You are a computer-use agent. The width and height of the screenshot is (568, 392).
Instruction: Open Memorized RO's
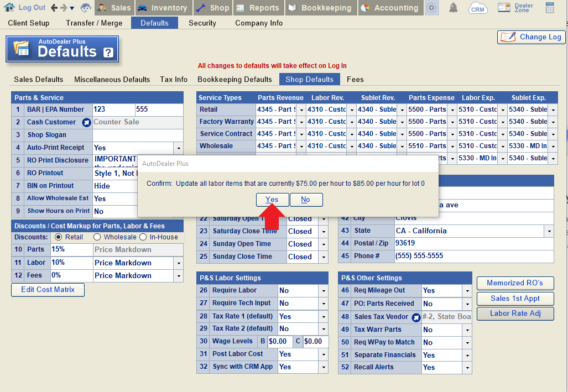coord(515,283)
